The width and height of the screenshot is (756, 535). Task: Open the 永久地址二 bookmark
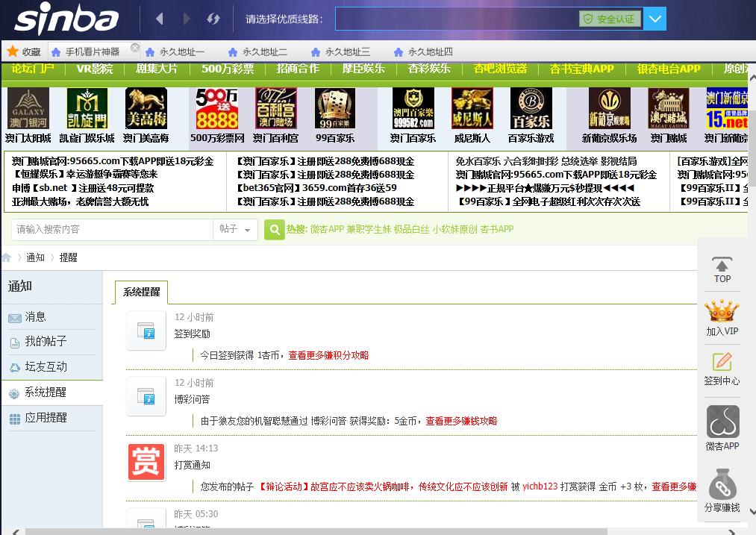258,51
